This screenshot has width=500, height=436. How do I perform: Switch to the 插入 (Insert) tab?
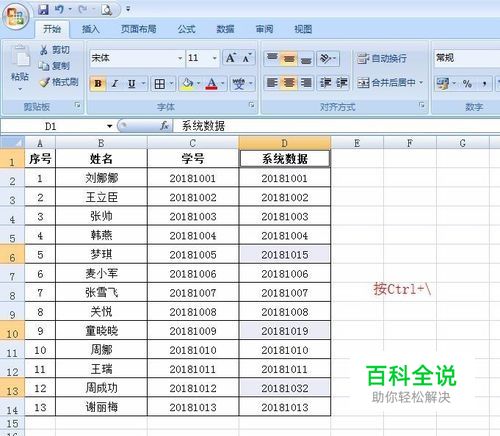(91, 29)
